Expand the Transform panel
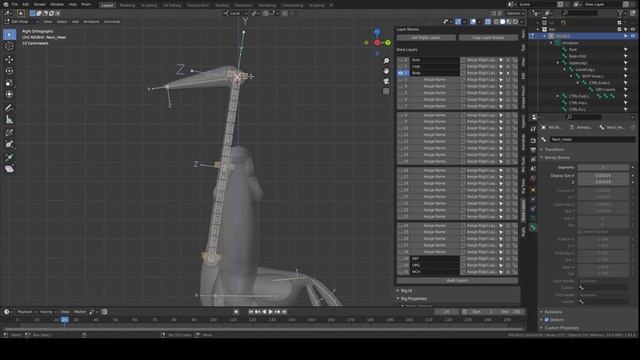 tap(553, 150)
